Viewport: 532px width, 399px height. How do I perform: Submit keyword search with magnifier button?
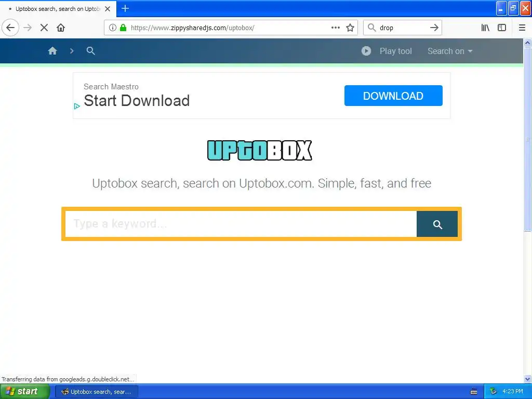437,224
